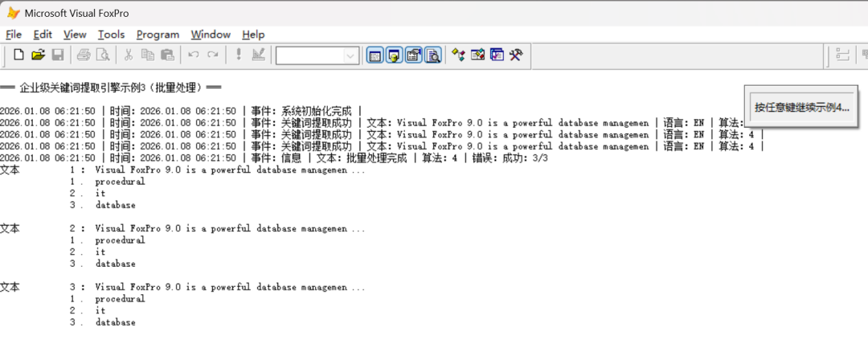Click the heading 企业级关键词提取引擎示例3（批量处理）
Screen dimensions: 868x340
click(111, 88)
